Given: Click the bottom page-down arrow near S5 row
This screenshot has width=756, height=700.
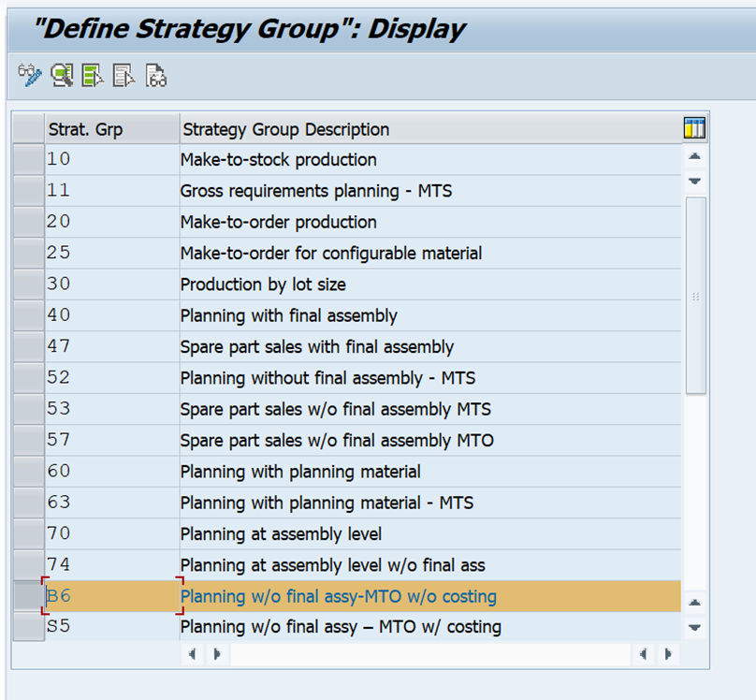Looking at the screenshot, I should tap(695, 628).
